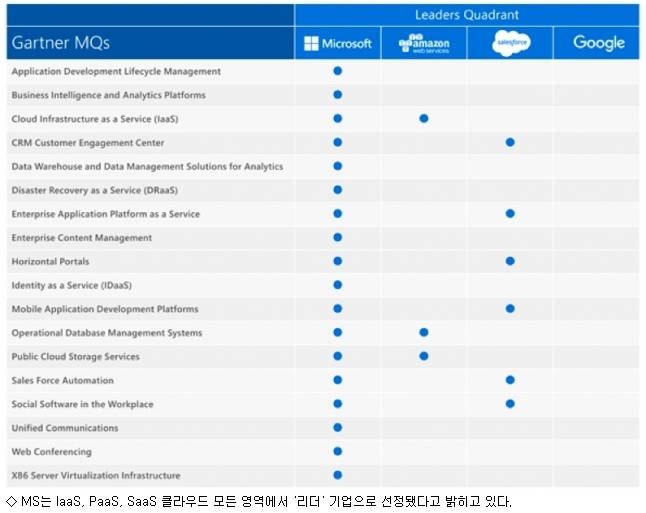Click Identity as a Service (IDaaS) label
The height and width of the screenshot is (513, 646).
pos(72,286)
